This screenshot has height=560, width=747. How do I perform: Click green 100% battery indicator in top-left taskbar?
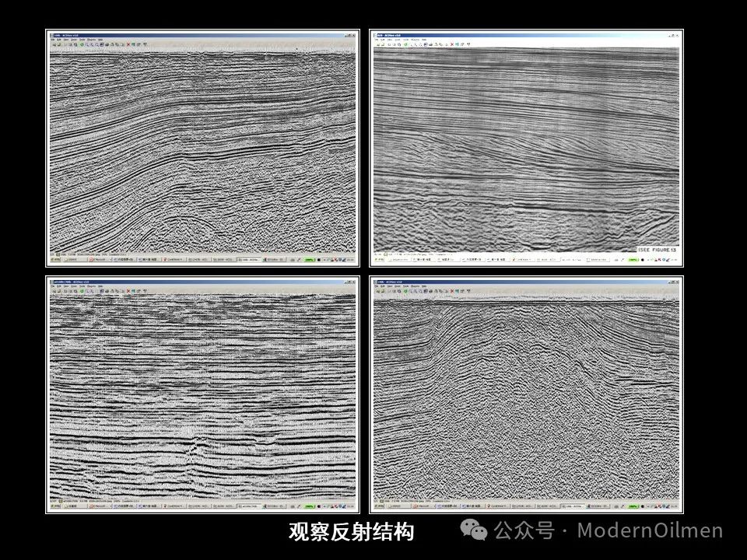click(x=309, y=260)
